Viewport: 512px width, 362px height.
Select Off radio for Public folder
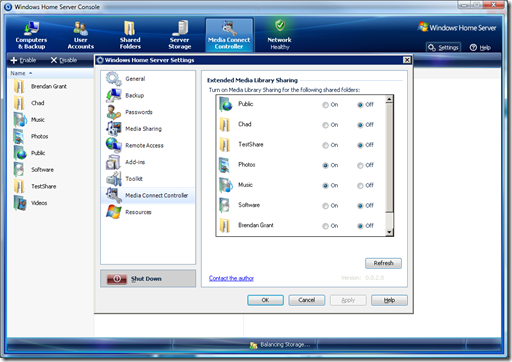tap(360, 105)
